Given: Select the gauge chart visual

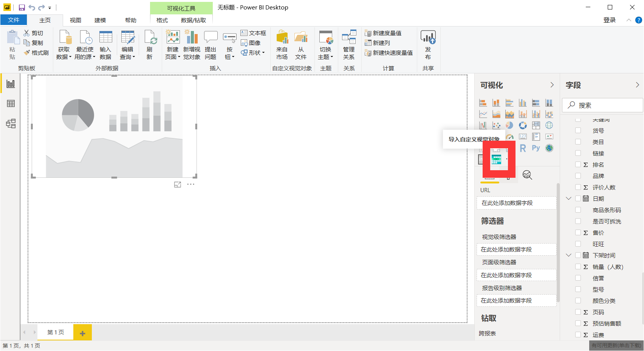Looking at the screenshot, I should 510,137.
